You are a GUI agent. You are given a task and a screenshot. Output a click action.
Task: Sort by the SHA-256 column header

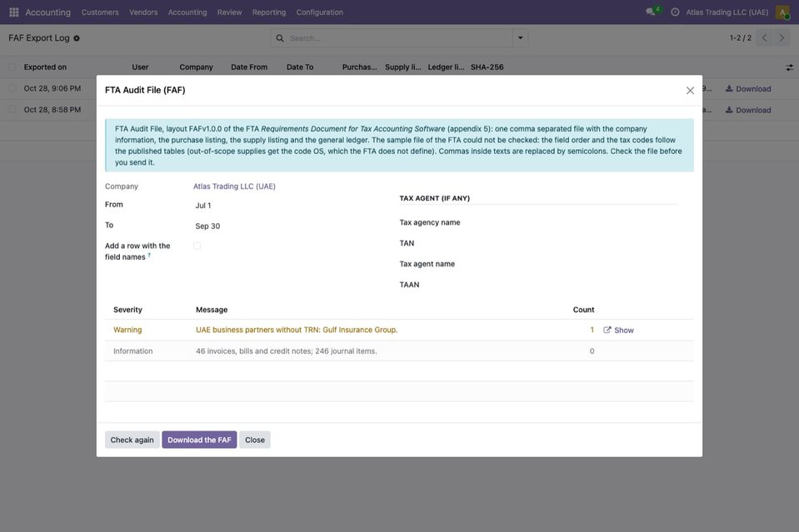[487, 67]
